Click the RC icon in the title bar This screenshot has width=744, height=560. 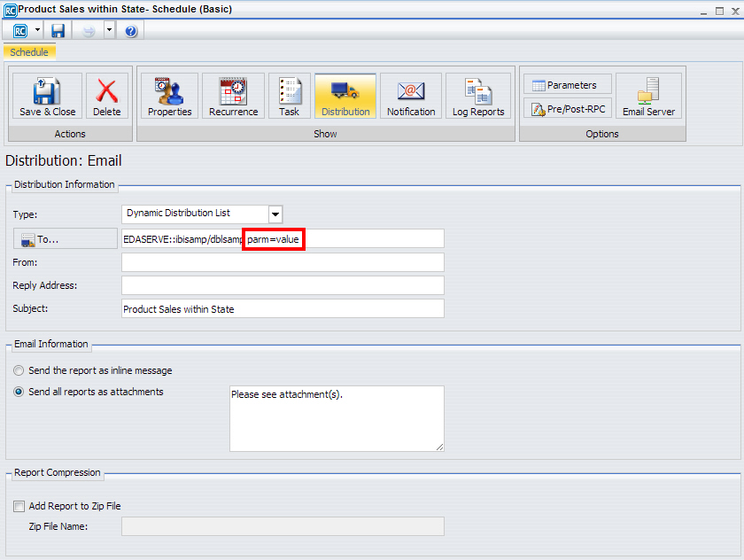[x=10, y=10]
